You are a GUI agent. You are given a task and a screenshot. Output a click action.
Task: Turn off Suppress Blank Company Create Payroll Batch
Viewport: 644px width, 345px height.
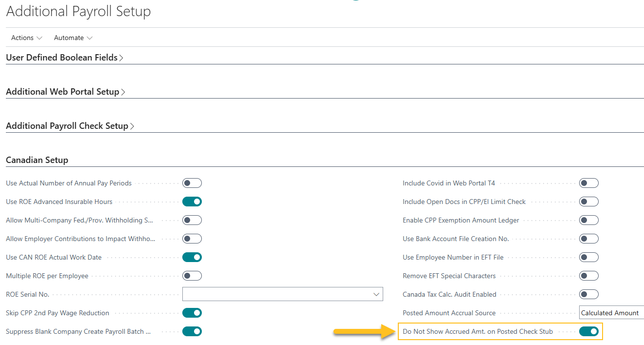tap(192, 331)
